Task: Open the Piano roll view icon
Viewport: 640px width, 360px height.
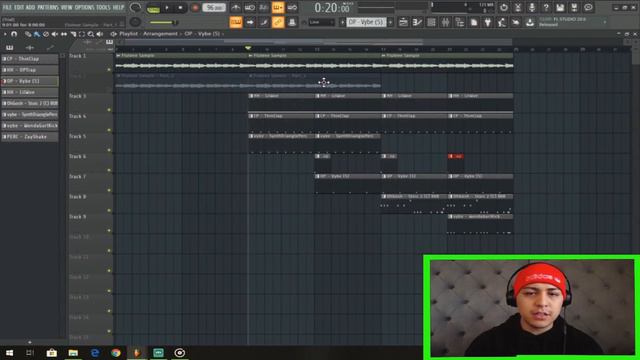Action: [417, 22]
